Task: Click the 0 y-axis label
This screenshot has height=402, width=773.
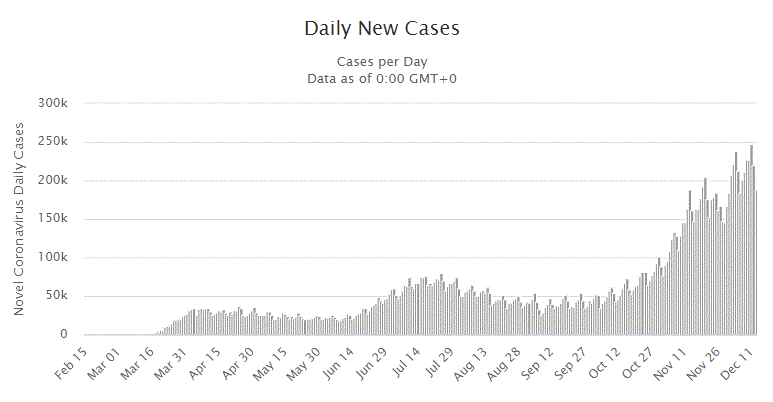Action: [62, 334]
